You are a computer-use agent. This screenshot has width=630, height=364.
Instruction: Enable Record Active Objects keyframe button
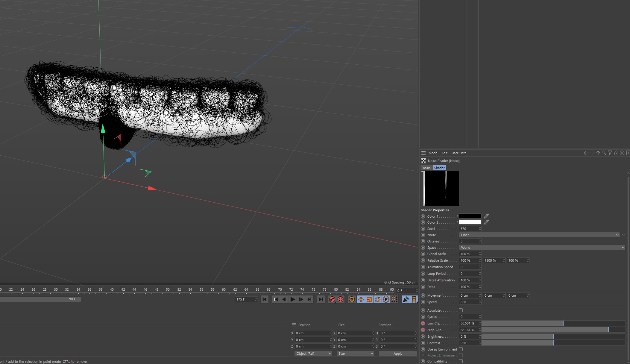pyautogui.click(x=332, y=299)
